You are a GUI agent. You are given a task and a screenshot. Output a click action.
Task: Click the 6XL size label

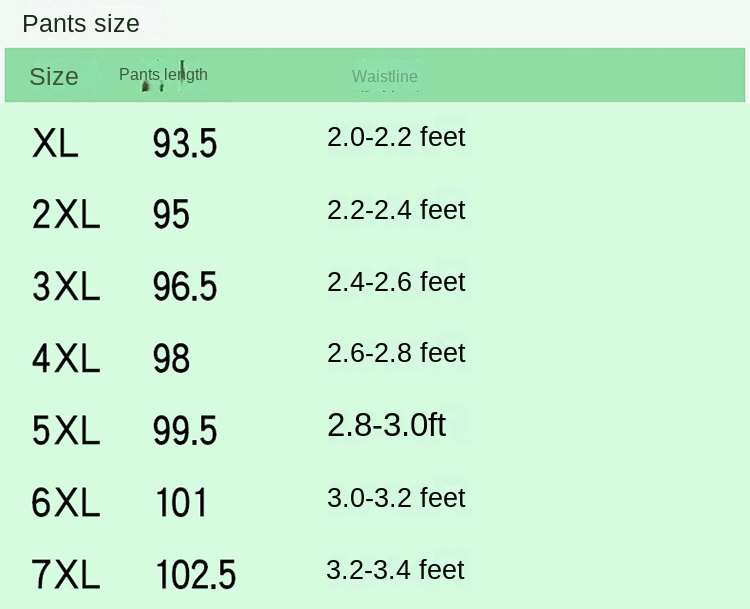point(66,503)
